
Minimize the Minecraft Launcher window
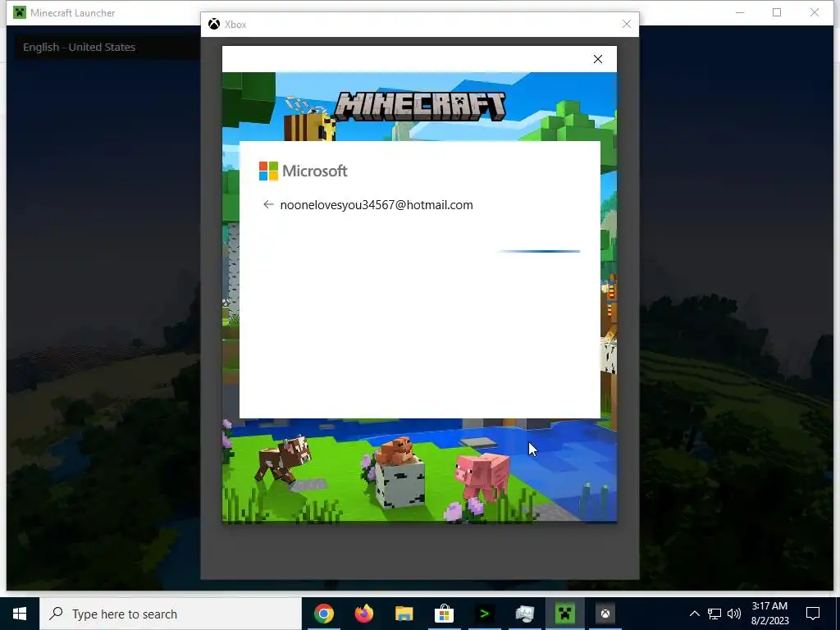click(740, 12)
